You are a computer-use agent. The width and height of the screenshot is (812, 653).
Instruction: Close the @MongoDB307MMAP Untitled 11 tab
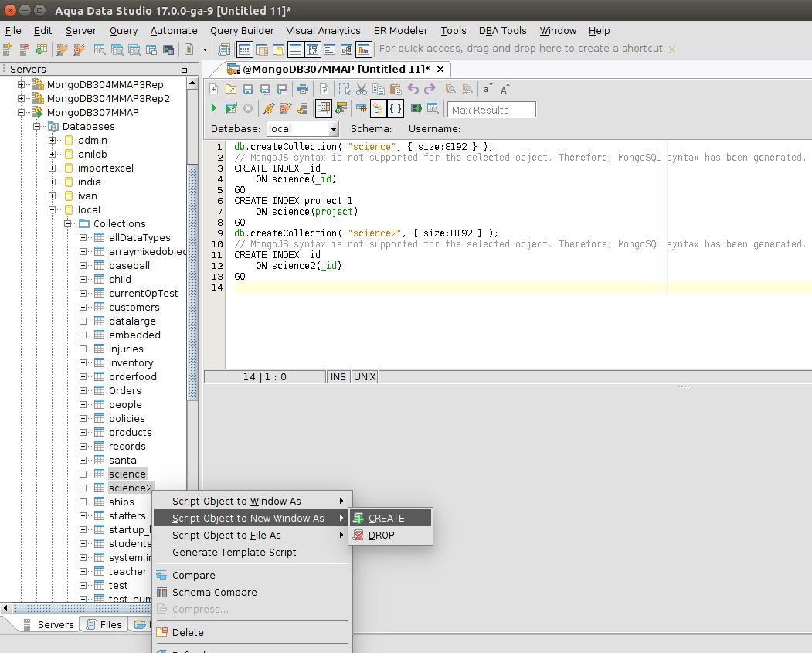(440, 69)
